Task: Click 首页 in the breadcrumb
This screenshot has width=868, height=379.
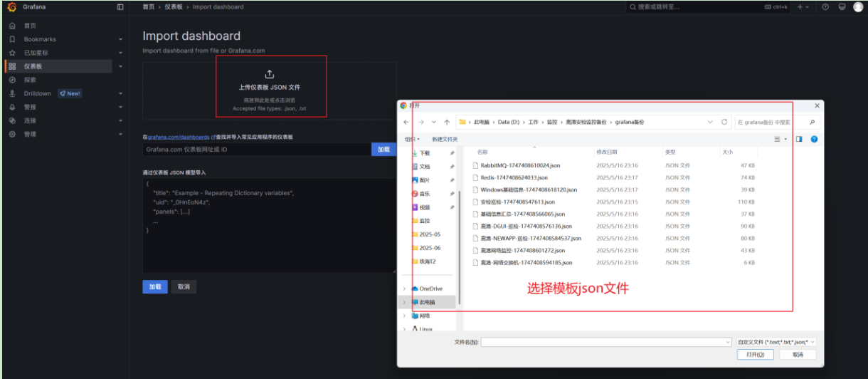Action: point(148,7)
